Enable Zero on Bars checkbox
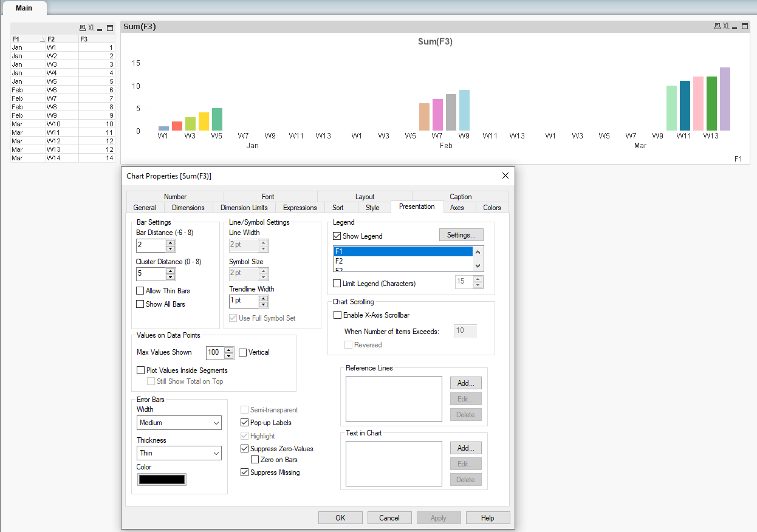757x532 pixels. click(255, 460)
